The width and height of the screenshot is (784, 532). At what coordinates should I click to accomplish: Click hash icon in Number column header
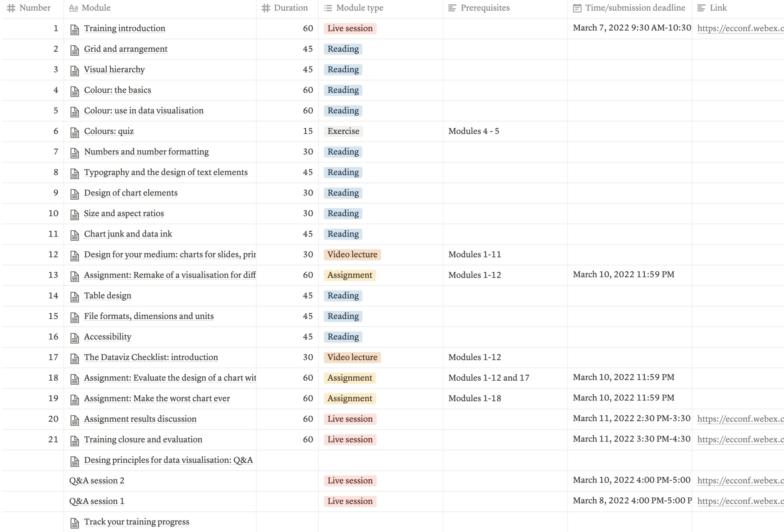pos(11,8)
